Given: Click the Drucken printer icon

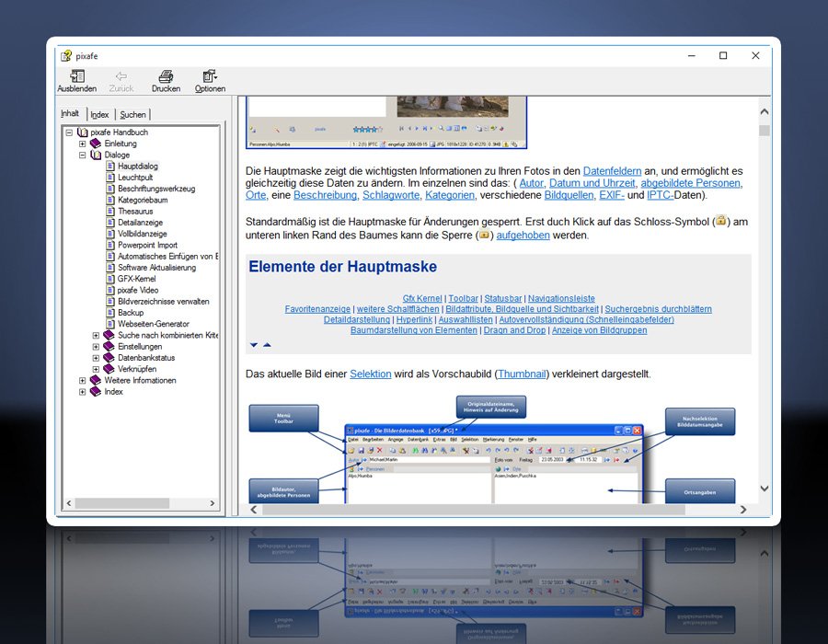Looking at the screenshot, I should click(166, 76).
